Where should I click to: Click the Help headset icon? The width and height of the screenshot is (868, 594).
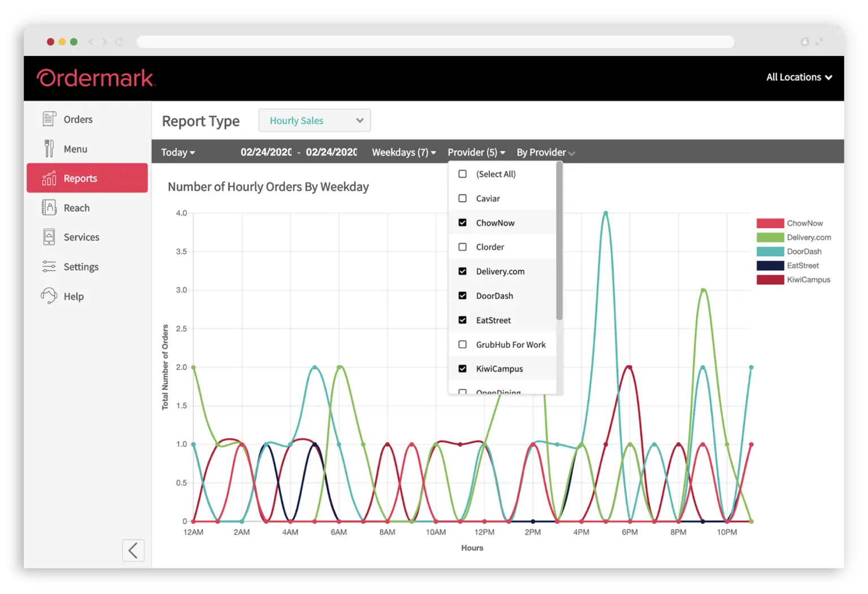pos(49,296)
